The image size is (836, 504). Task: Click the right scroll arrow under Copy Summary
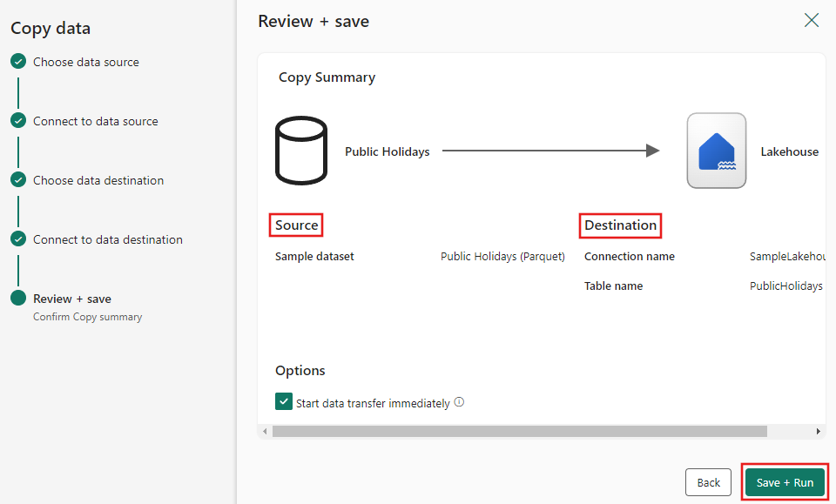pyautogui.click(x=817, y=431)
